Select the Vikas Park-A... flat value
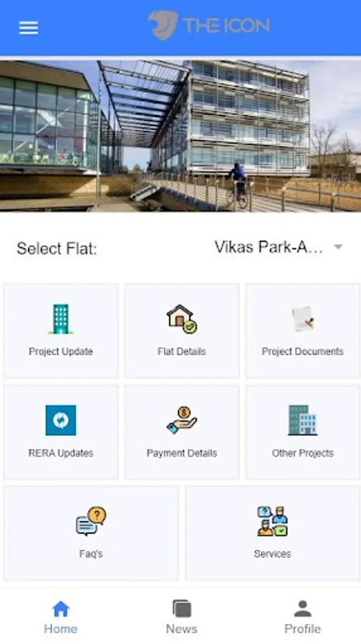361x644 pixels. (x=269, y=248)
